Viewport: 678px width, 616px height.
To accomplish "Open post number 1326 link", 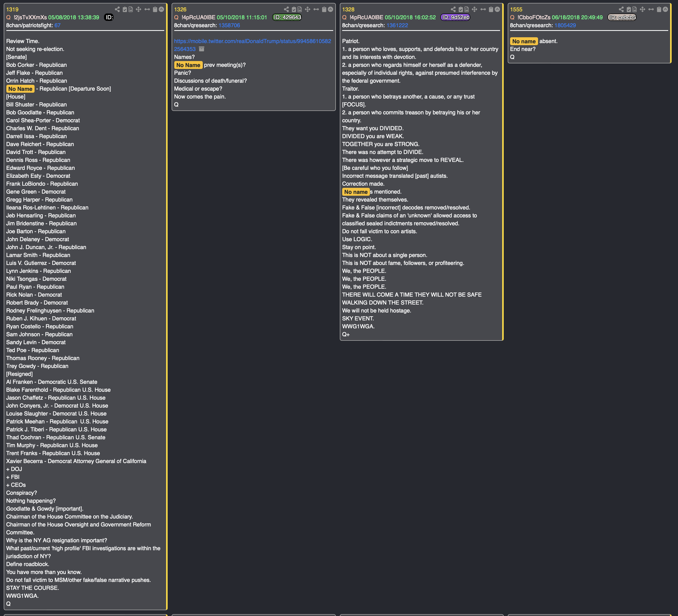I will (180, 10).
